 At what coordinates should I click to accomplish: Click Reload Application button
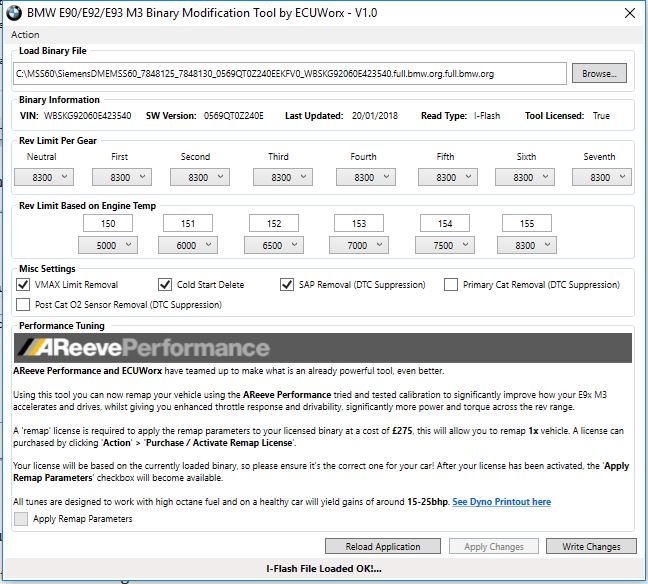(x=383, y=546)
